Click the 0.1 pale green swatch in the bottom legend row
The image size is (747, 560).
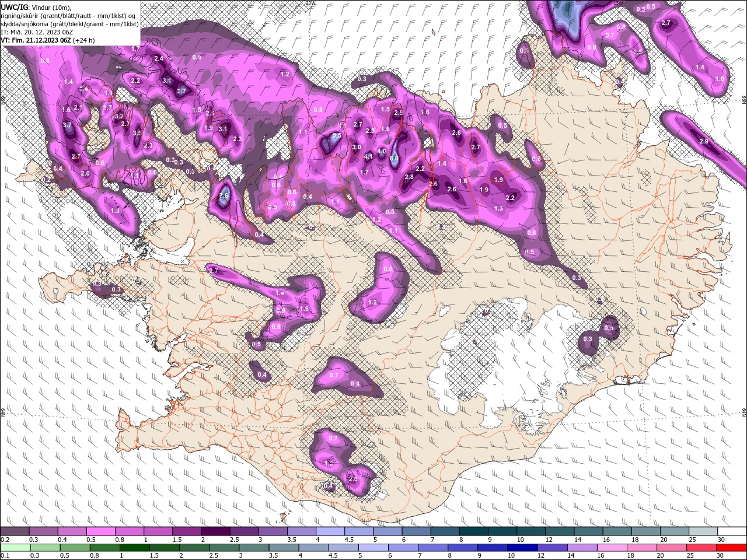[15, 548]
